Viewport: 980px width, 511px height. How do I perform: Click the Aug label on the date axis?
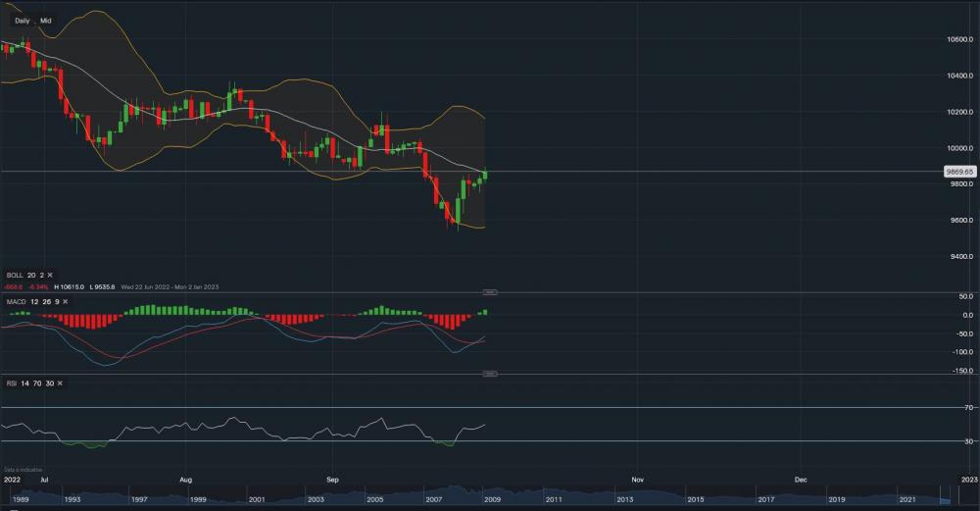[x=185, y=480]
